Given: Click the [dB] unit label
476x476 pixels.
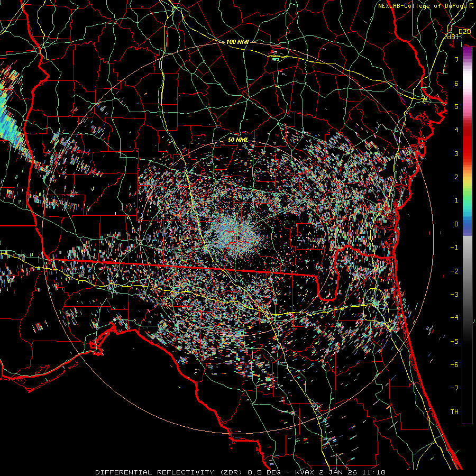Looking at the screenshot, I should (452, 36).
